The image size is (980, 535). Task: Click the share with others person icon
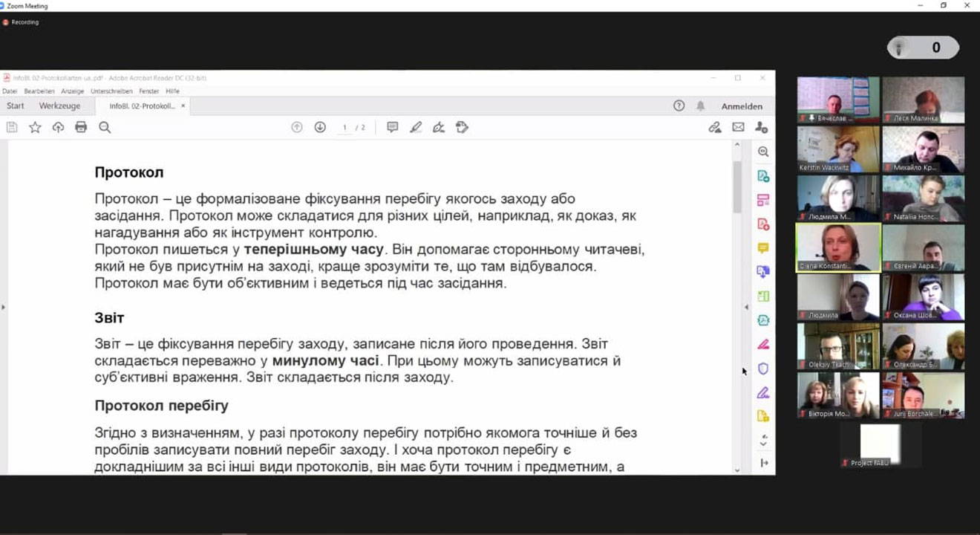click(x=761, y=127)
